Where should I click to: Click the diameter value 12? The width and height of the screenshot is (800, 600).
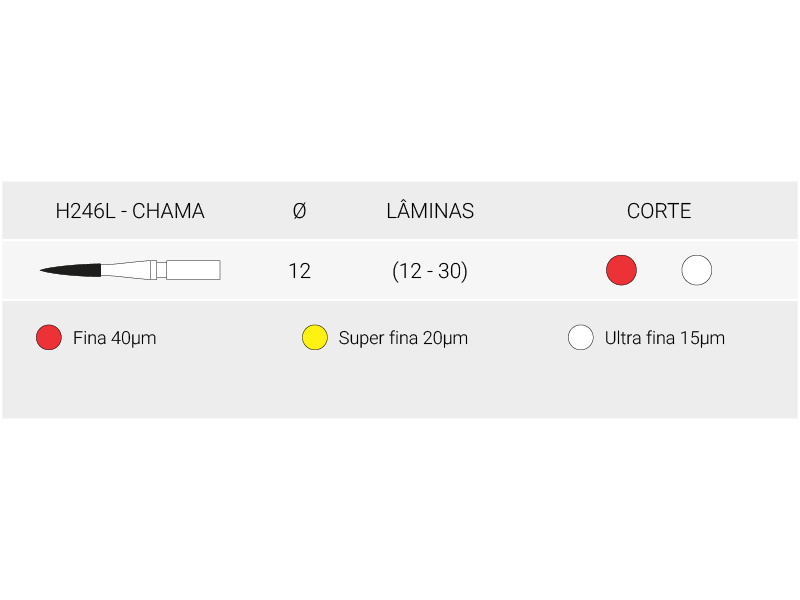(299, 271)
